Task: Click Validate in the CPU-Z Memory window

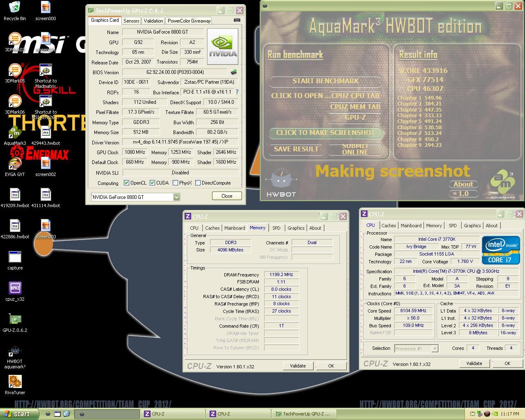Action: pos(298,366)
